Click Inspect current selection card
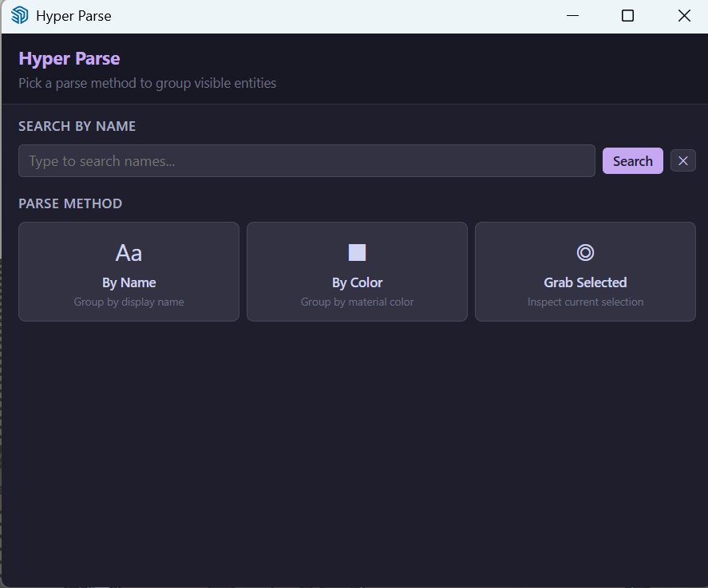 point(585,302)
